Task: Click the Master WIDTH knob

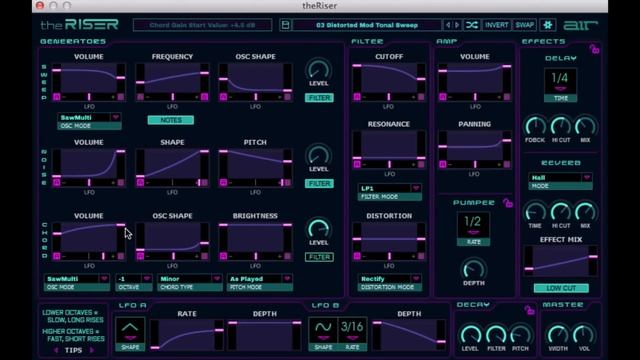Action: 558,334
